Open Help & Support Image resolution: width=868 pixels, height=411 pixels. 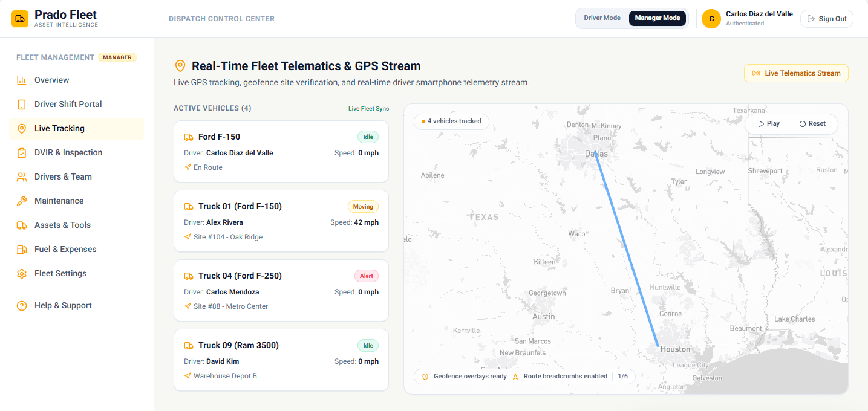[76, 305]
